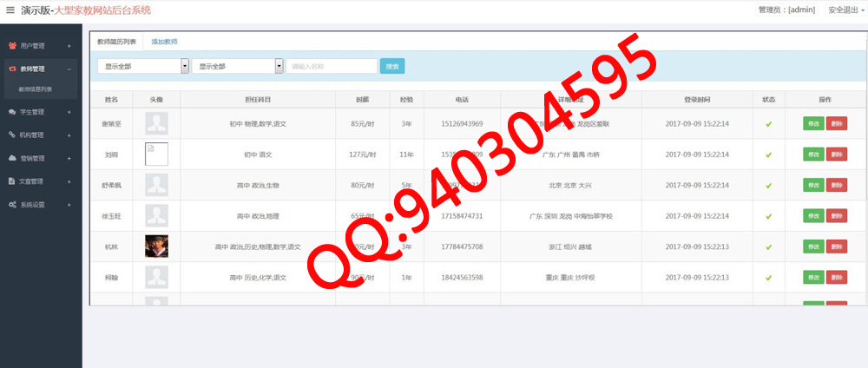868x368 pixels.
Task: Switch to the 添加教师 tab
Action: (x=164, y=41)
